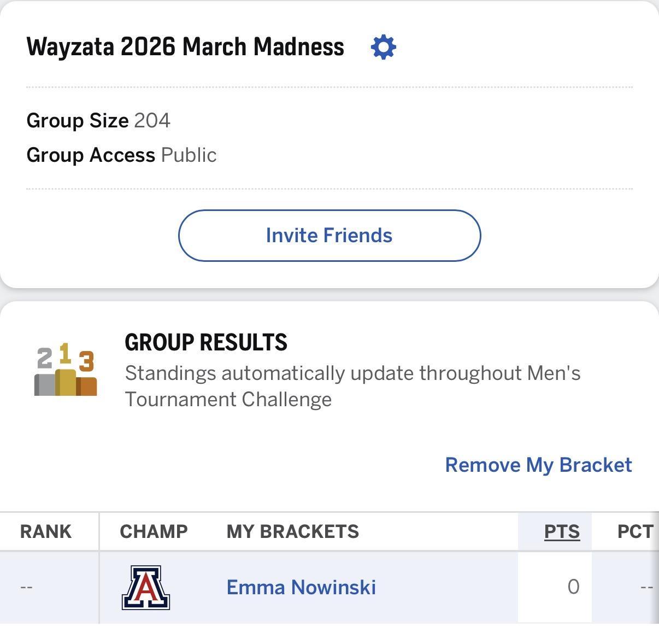The height and width of the screenshot is (644, 659).
Task: Sort standings by PTS column
Action: pos(562,531)
